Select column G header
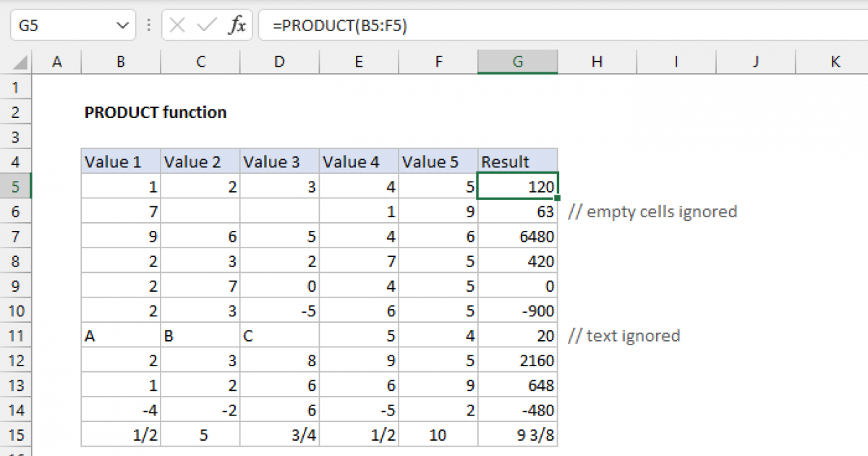Image resolution: width=868 pixels, height=456 pixels. click(517, 62)
